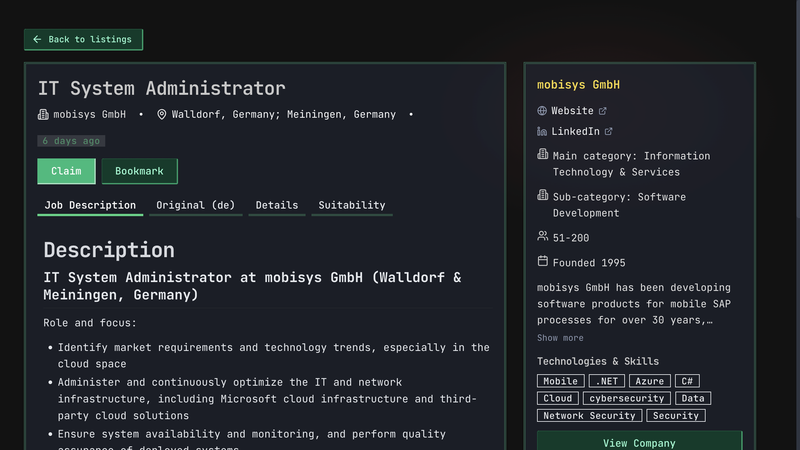The height and width of the screenshot is (450, 800).
Task: Click the people icon beside 51-200
Action: pyautogui.click(x=542, y=236)
